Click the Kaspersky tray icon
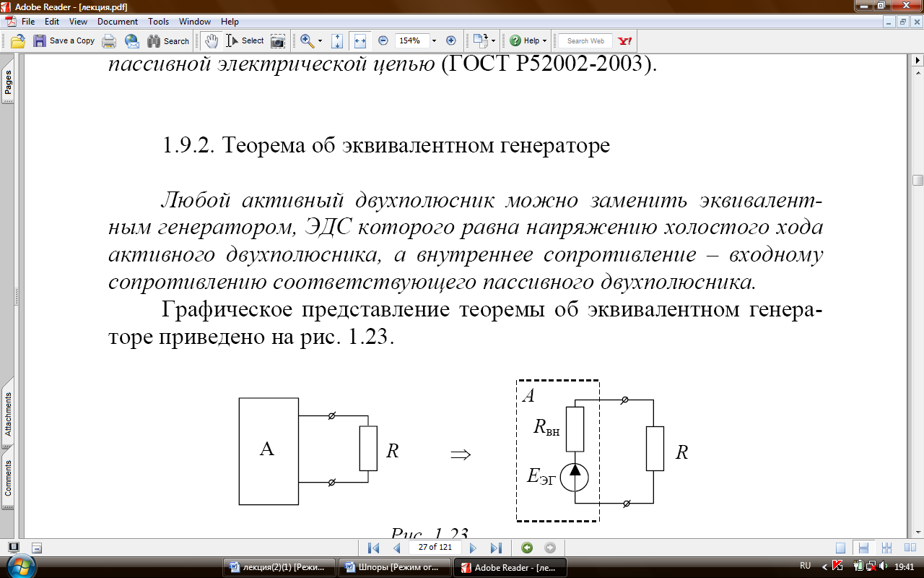The width and height of the screenshot is (924, 578). click(x=838, y=566)
